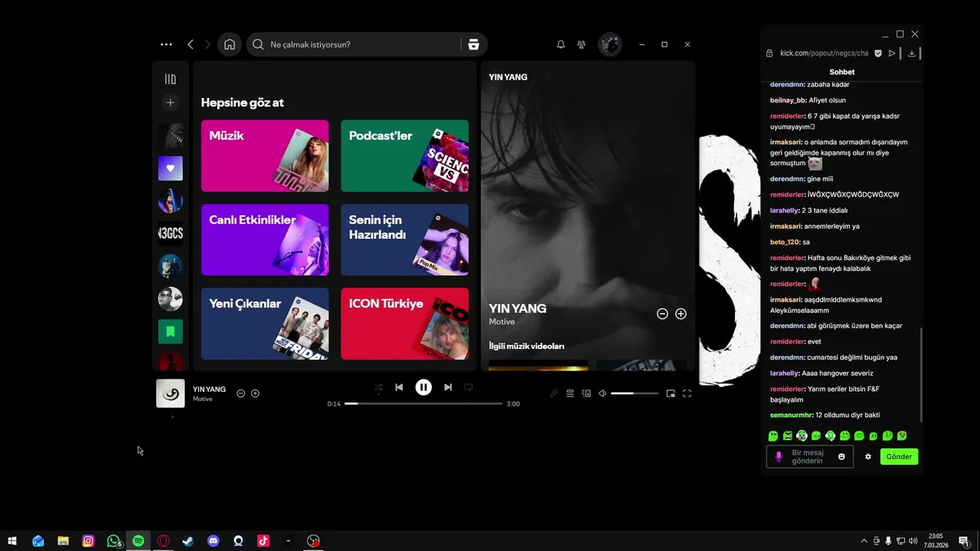Click the kick.com address bar
Viewport: 980px width, 551px height.
(824, 54)
